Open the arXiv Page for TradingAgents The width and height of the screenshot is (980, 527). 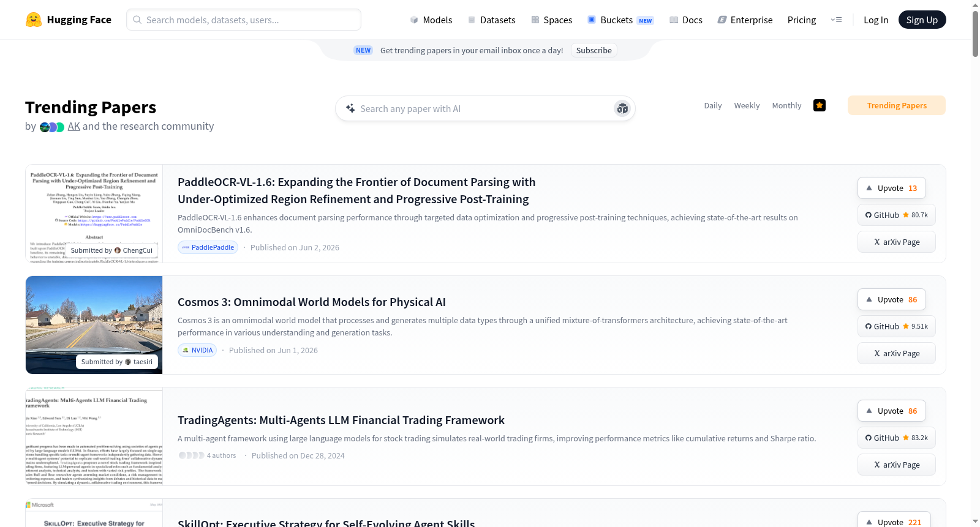click(x=897, y=465)
